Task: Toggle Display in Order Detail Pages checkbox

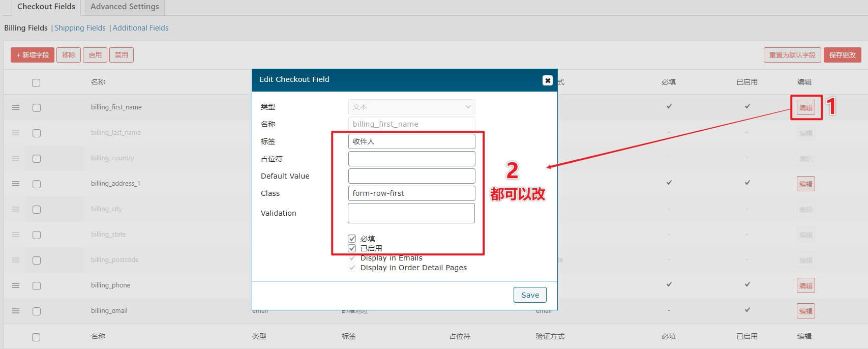Action: [x=352, y=268]
